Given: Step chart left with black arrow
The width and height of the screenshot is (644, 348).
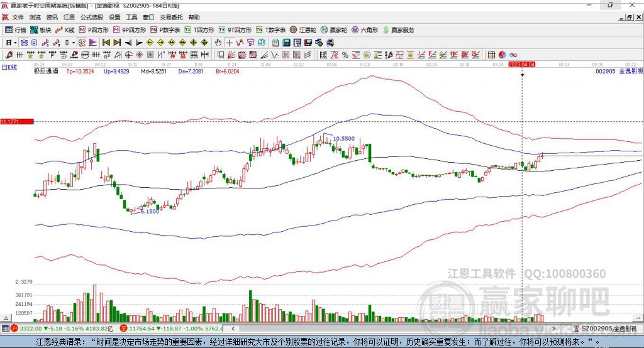Looking at the screenshot, I should (x=128, y=43).
